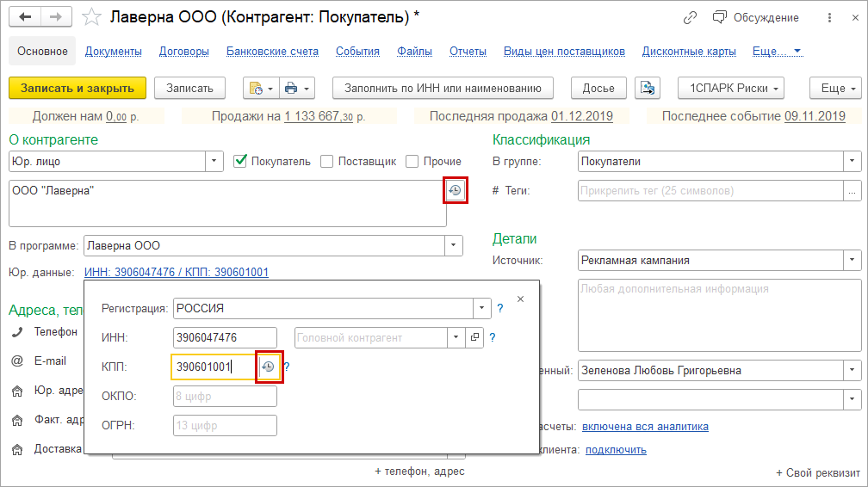Uncheck the Покупатель checkbox
This screenshot has width=868, height=487.
pyautogui.click(x=241, y=161)
